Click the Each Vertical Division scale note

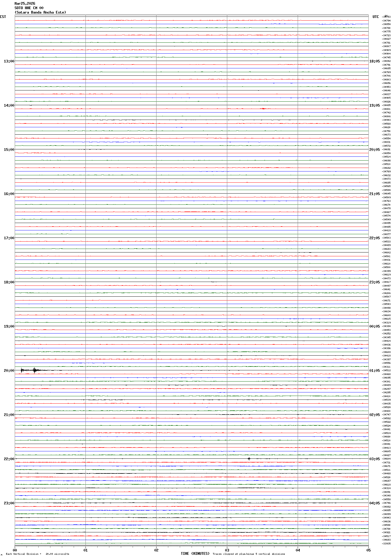click(37, 554)
